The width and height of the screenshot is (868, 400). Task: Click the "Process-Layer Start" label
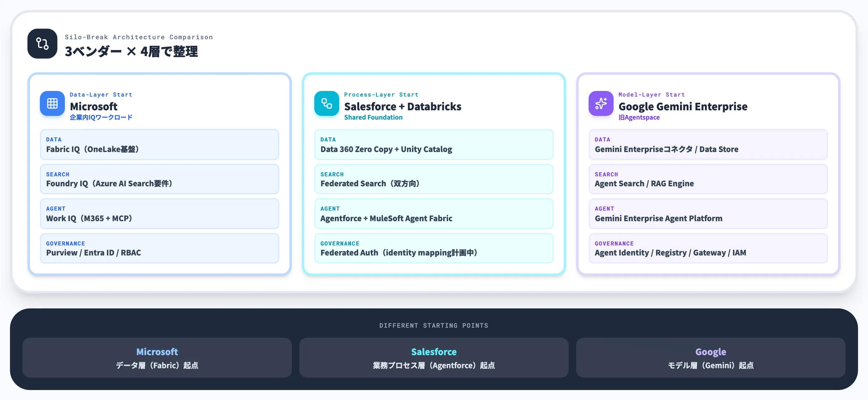381,95
